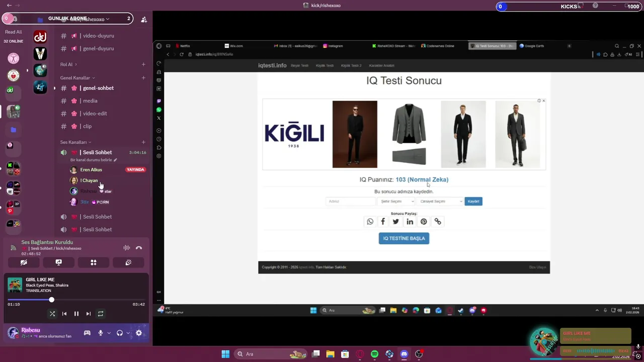Share result via LinkedIn icon
This screenshot has height=362, width=644.
pos(410,222)
